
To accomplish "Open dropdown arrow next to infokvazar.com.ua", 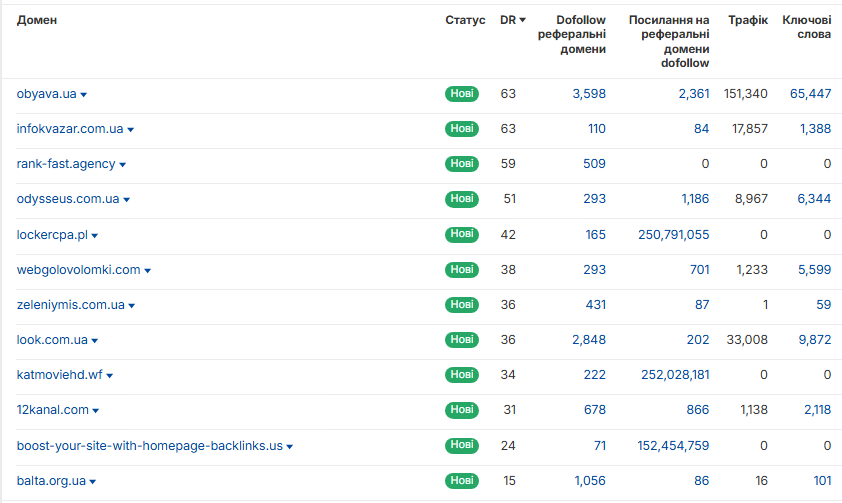I will pyautogui.click(x=130, y=130).
